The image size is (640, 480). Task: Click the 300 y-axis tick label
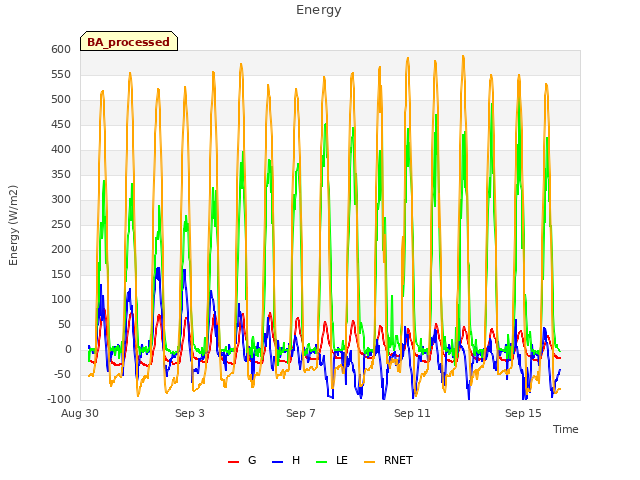coord(61,200)
